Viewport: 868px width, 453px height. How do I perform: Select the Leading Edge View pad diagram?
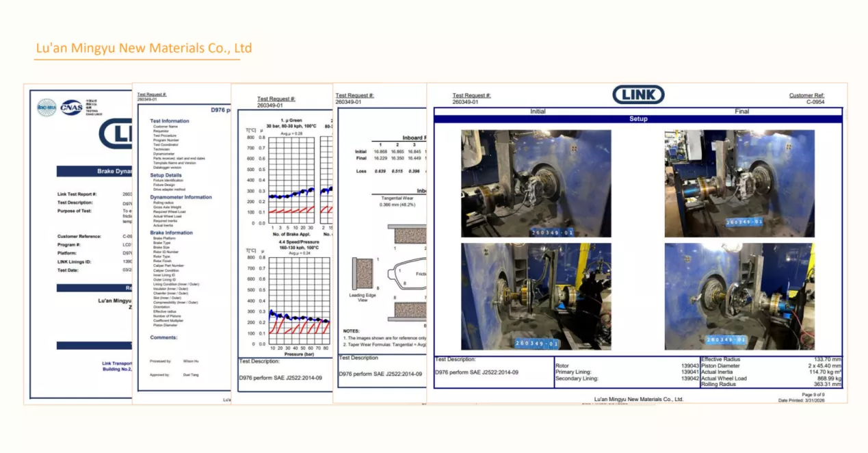click(363, 274)
